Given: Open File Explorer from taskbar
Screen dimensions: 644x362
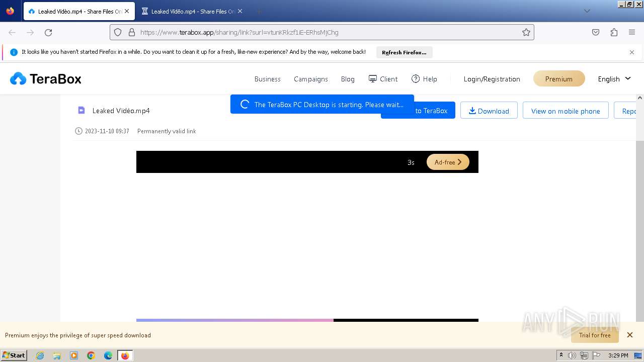Looking at the screenshot, I should tap(57, 355).
